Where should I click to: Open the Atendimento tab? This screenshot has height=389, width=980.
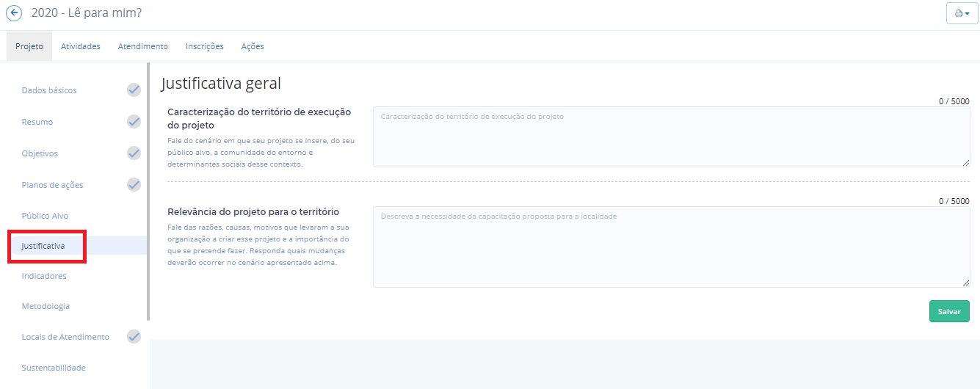coord(143,46)
